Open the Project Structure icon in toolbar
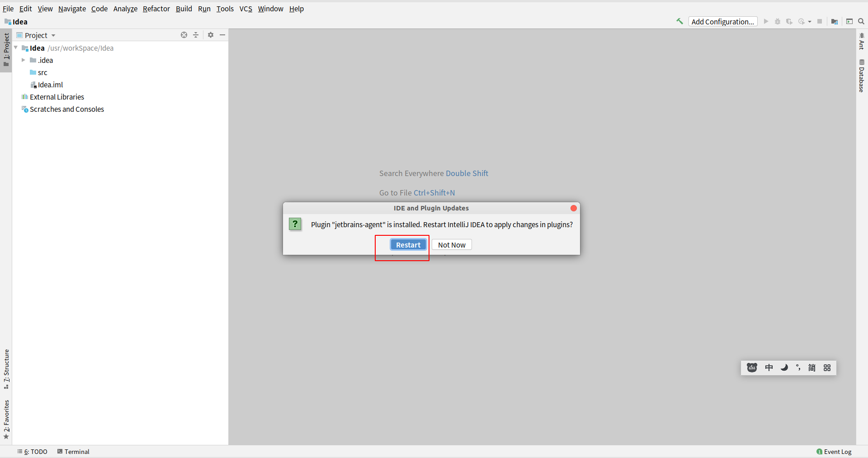The height and width of the screenshot is (458, 868). (x=835, y=22)
